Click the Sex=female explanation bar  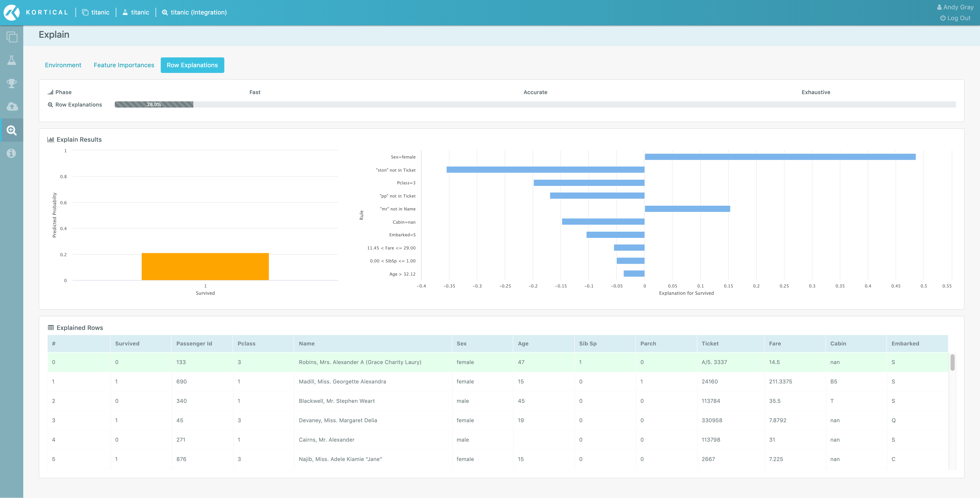click(x=780, y=157)
